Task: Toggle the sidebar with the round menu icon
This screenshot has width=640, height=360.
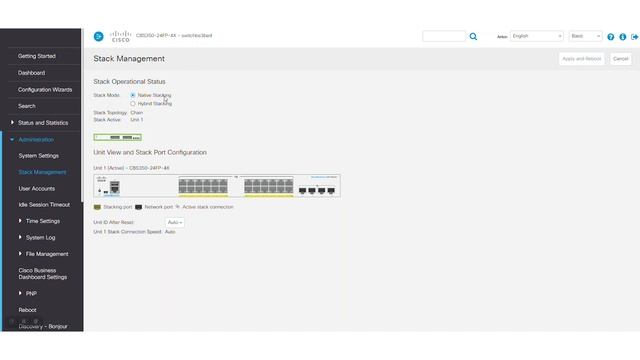Action: (x=98, y=36)
